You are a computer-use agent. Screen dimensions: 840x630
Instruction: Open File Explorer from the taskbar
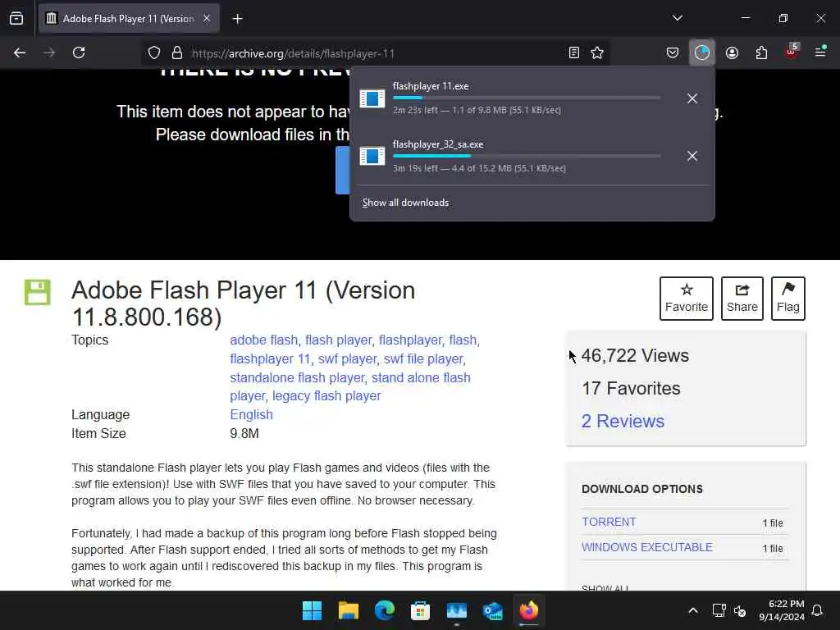click(348, 610)
